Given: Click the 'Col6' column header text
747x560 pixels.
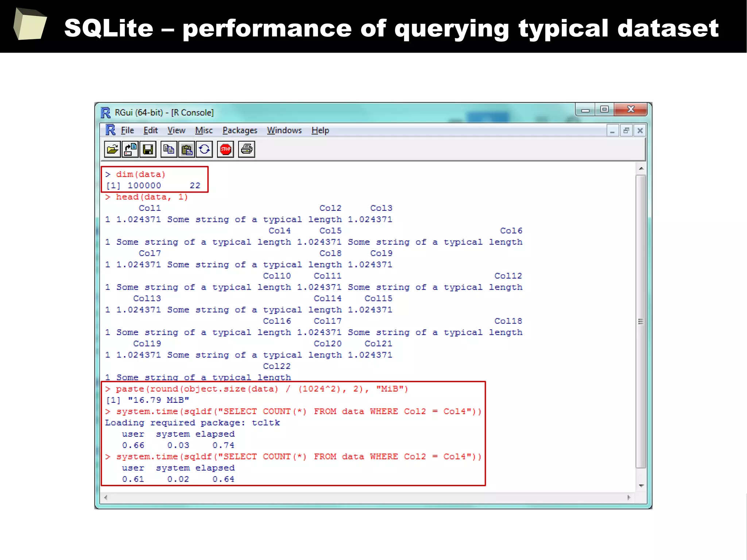Looking at the screenshot, I should [x=511, y=231].
